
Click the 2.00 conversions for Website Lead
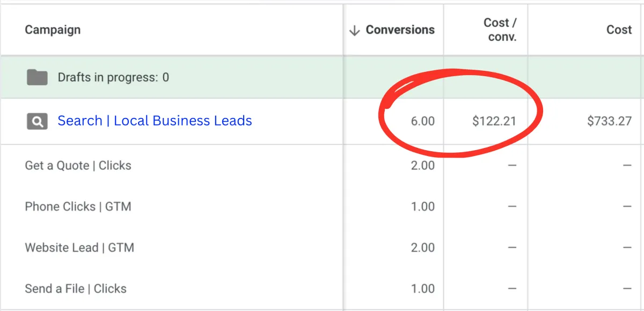click(x=422, y=248)
